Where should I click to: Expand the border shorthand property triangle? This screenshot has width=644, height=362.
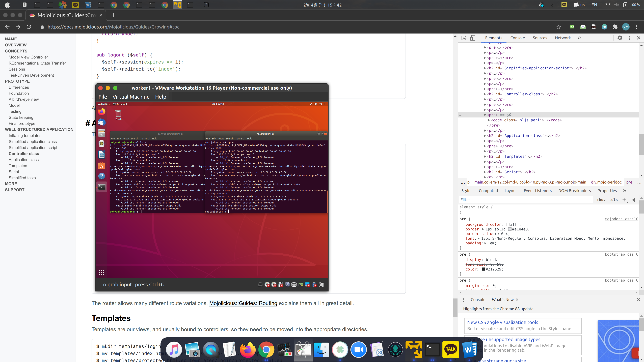[x=483, y=229]
